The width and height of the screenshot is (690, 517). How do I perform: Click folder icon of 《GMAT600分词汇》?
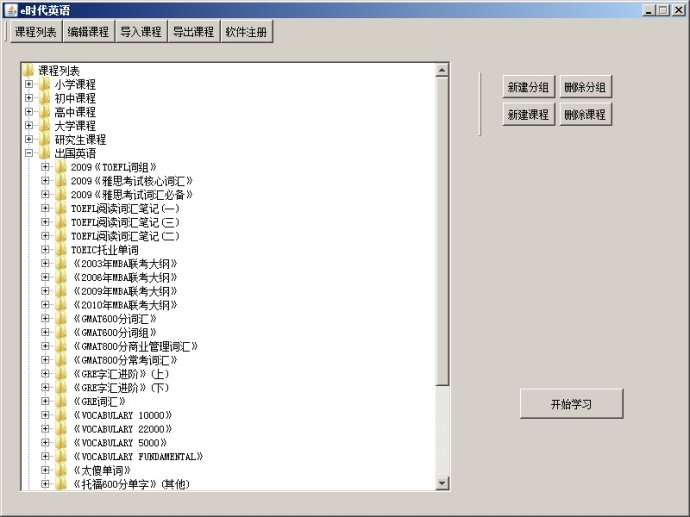click(61, 319)
